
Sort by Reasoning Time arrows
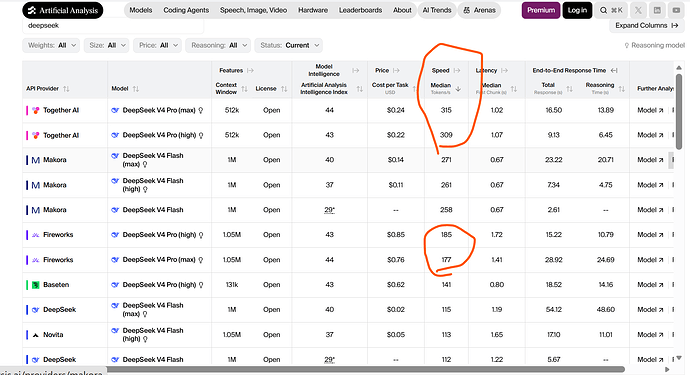pyautogui.click(x=621, y=88)
